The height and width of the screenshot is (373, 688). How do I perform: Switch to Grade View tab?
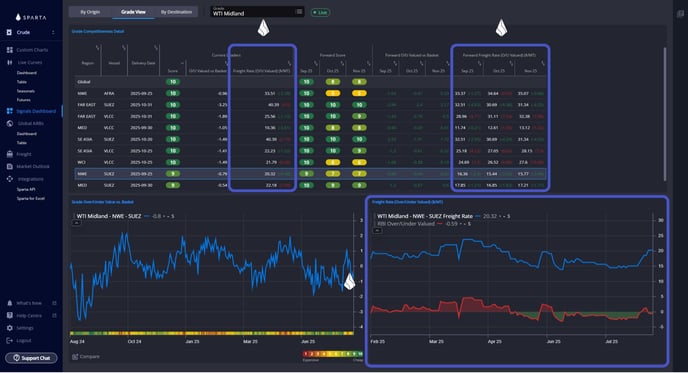click(133, 12)
